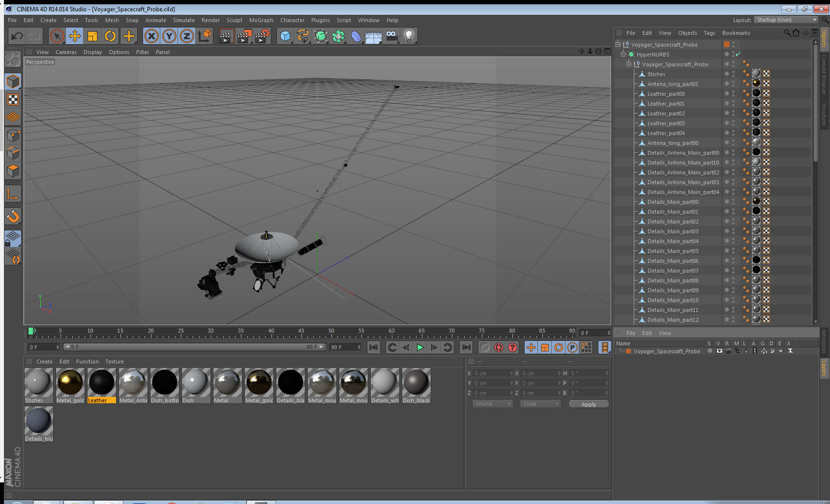Select the Details_blu material swatch

tap(39, 424)
